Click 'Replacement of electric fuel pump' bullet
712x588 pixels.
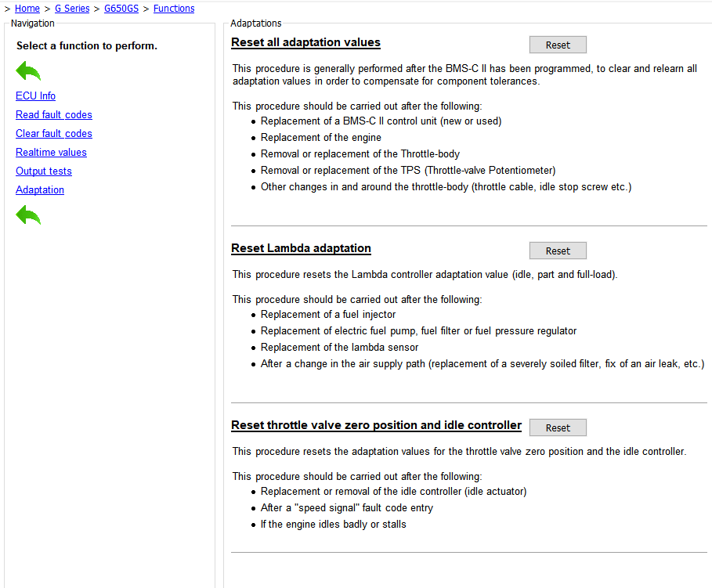coord(419,331)
